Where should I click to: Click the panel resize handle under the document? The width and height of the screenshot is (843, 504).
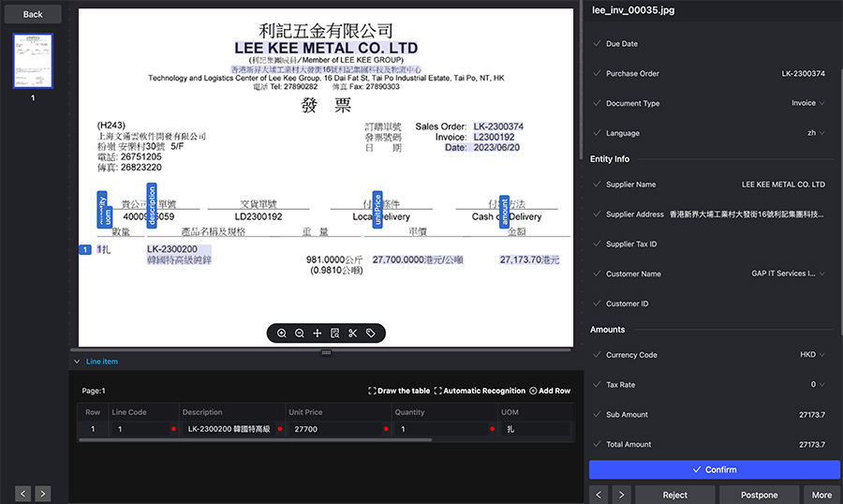click(x=326, y=353)
